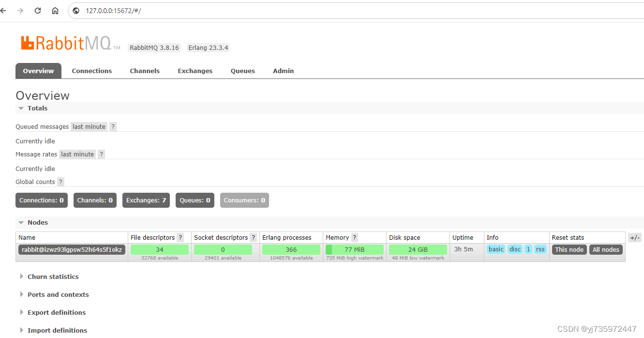Click the Channels: 0 count button

point(95,200)
